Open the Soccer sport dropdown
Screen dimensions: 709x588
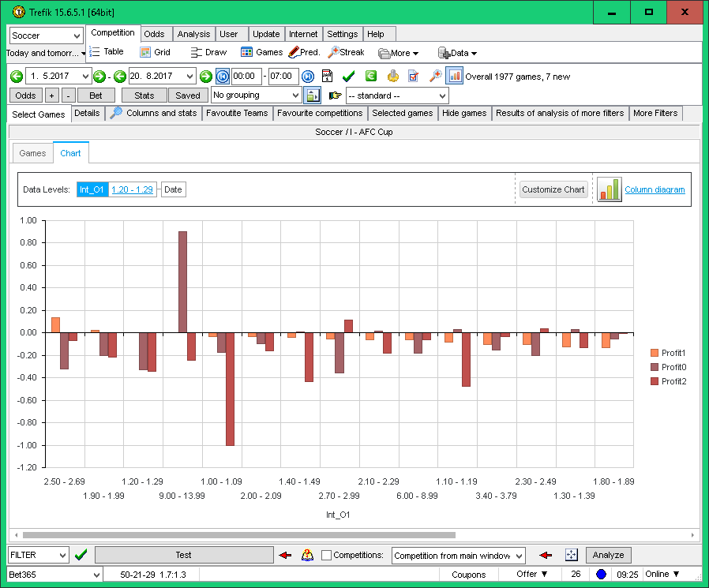point(46,36)
